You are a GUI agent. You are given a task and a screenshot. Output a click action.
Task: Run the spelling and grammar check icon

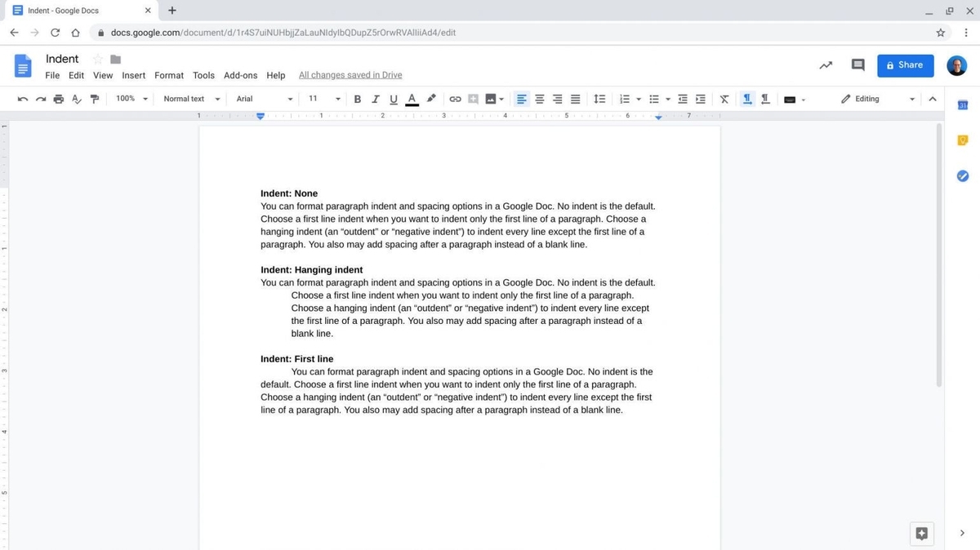click(x=76, y=99)
